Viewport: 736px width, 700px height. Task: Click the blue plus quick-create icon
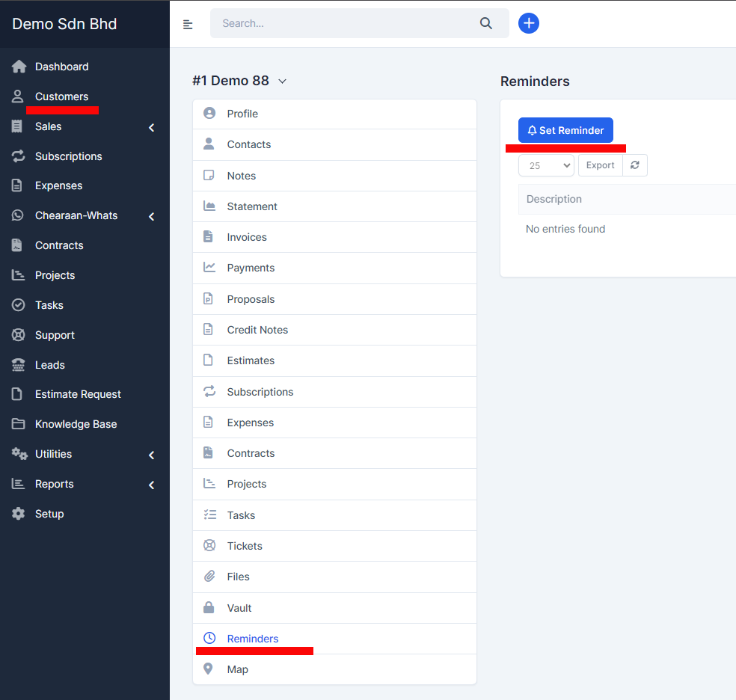[x=529, y=23]
